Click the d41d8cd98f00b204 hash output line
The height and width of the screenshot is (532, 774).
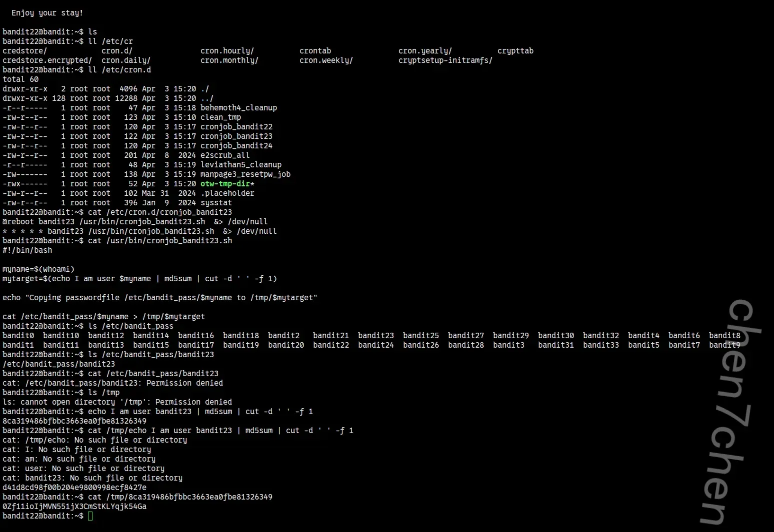pos(74,488)
